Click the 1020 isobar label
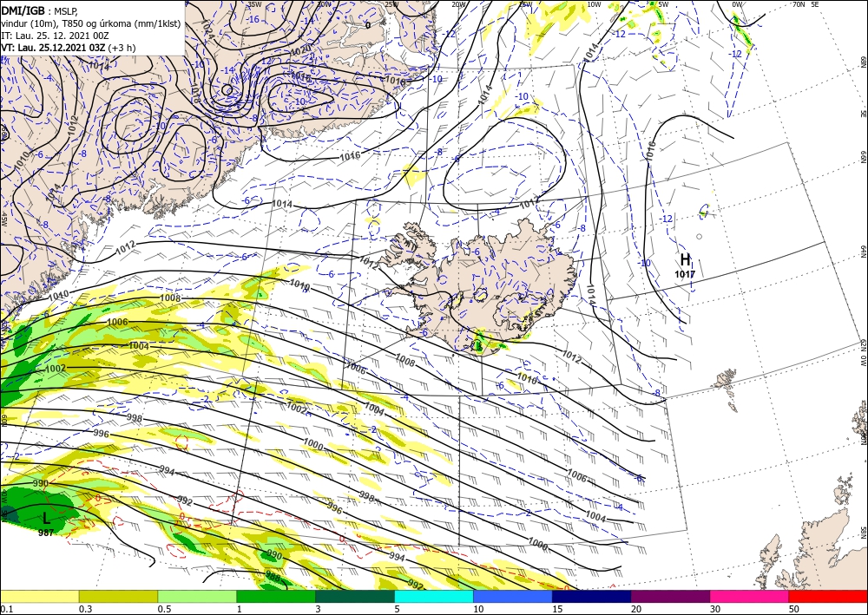The image size is (868, 615). coord(301,51)
